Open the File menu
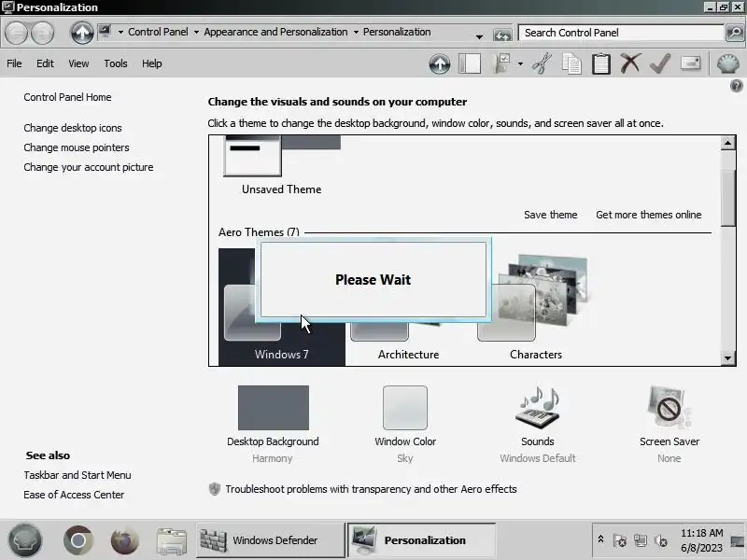Screen dimensions: 747x560 pos(14,63)
